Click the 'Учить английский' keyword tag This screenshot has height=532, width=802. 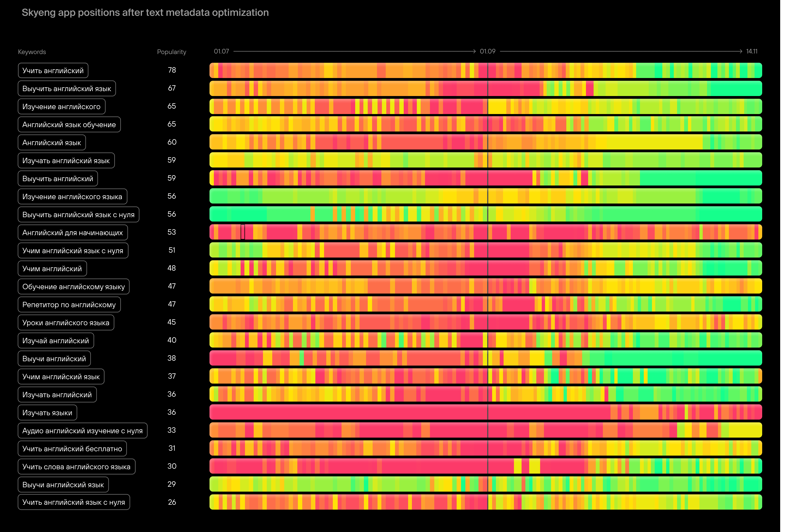pos(53,71)
